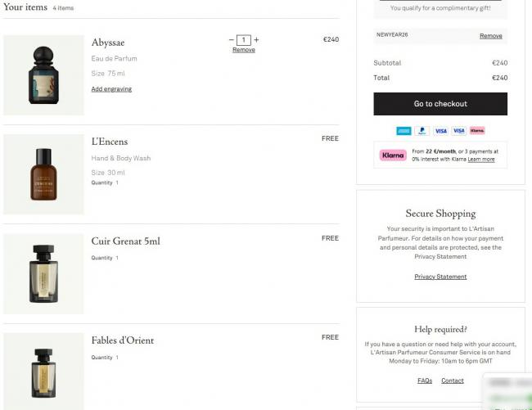
Task: Click the Abyssae product title
Action: 108,43
